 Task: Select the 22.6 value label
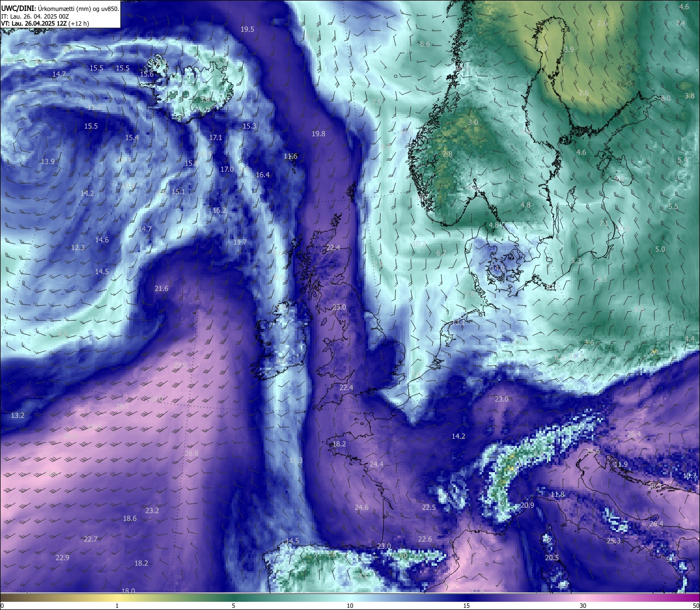[424, 539]
